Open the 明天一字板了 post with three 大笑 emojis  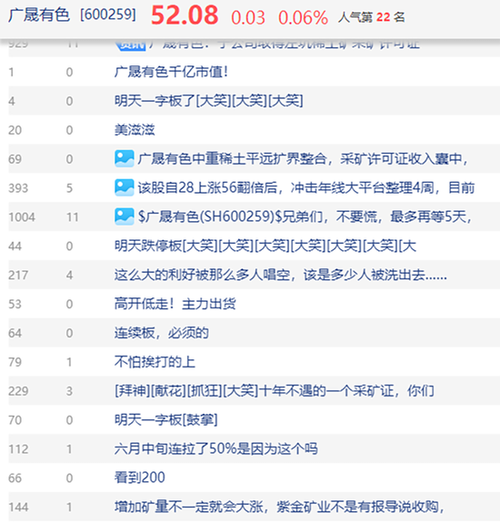pos(209,101)
